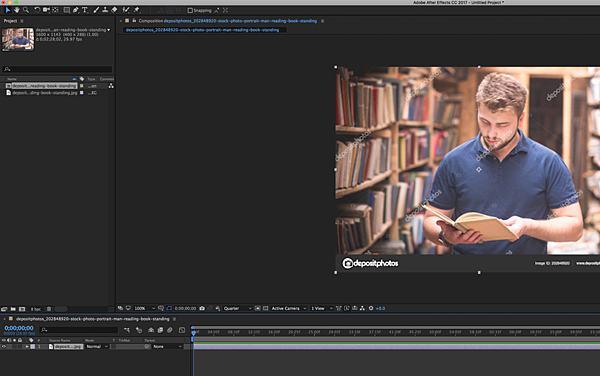Image resolution: width=600 pixels, height=376 pixels.
Task: Click the composition name link in viewer header
Action: click(x=240, y=21)
